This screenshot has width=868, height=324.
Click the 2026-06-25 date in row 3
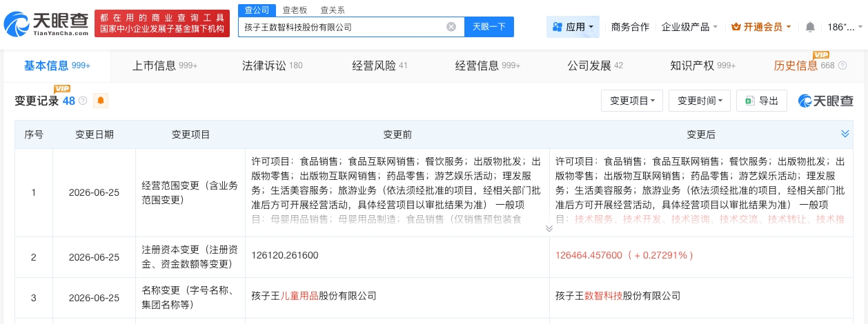(95, 298)
